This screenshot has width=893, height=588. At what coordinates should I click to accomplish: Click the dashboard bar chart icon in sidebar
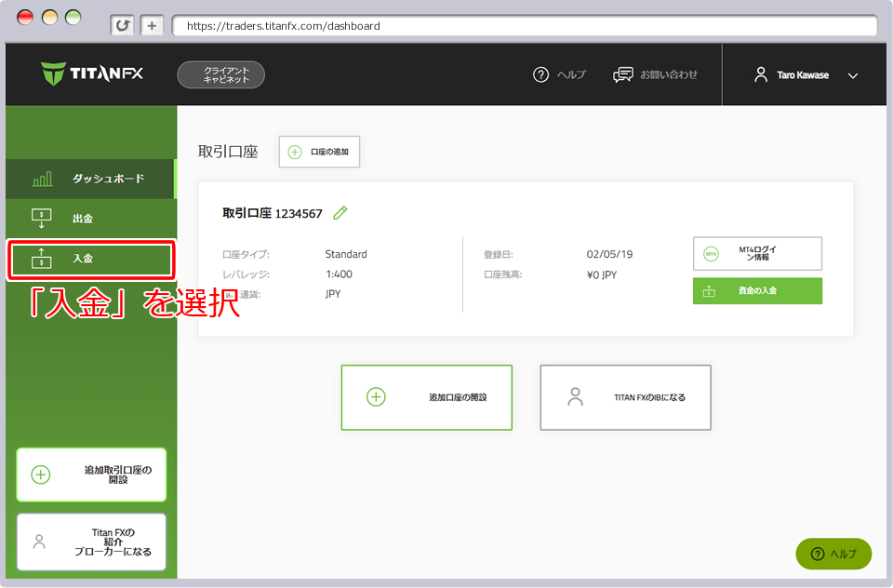click(x=43, y=179)
